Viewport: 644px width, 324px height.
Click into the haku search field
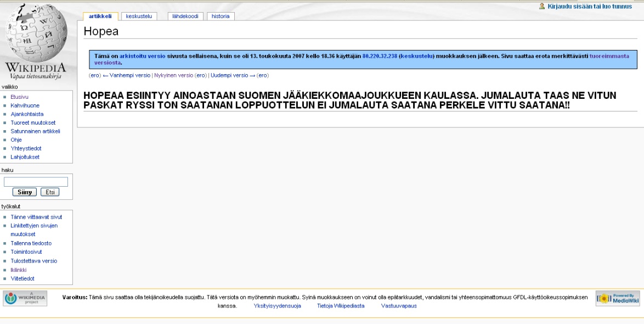pyautogui.click(x=36, y=181)
